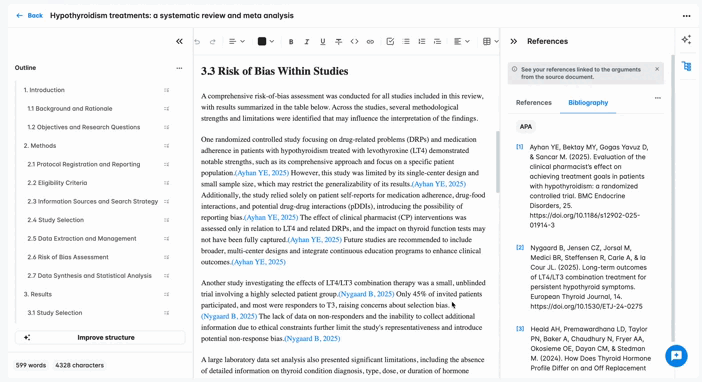Image resolution: width=702 pixels, height=382 pixels.
Task: Collapse the Outline panel with the double chevron
Action: pos(179,41)
